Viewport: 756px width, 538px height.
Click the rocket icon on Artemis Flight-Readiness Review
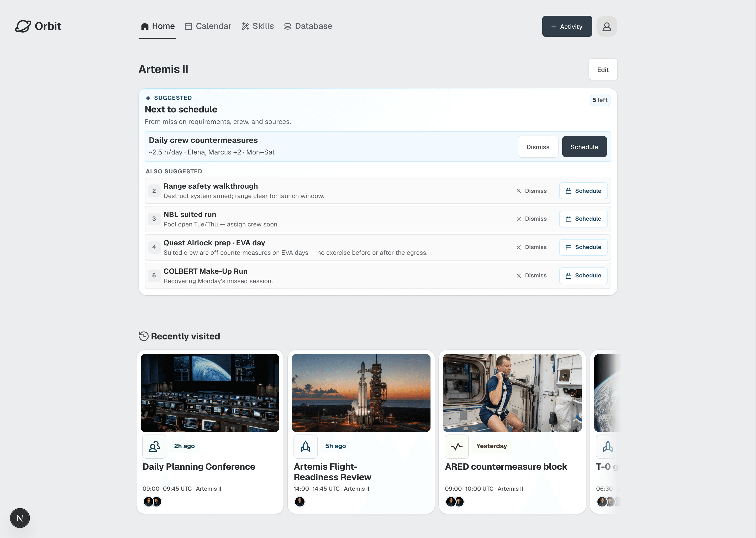306,447
